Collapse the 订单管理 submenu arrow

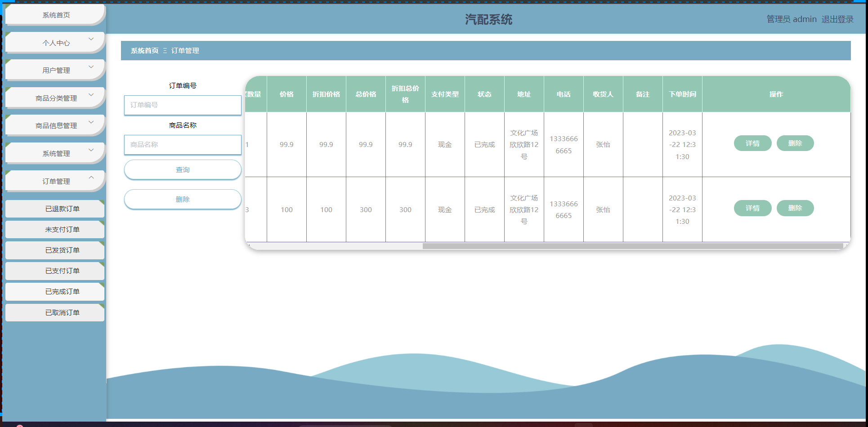click(x=91, y=178)
